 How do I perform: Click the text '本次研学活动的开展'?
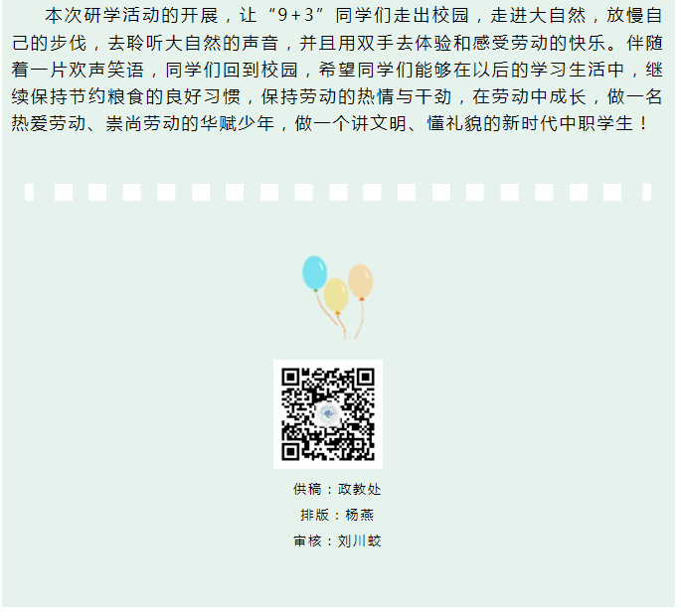coord(132,16)
